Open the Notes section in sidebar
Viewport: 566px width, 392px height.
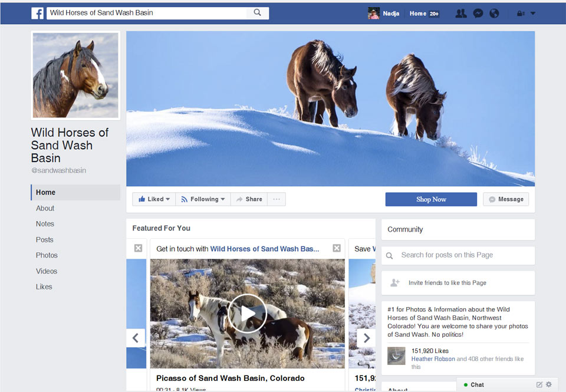click(45, 224)
